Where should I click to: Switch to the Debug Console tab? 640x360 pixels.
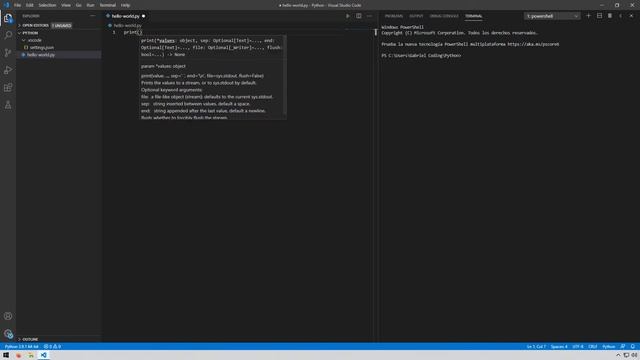pyautogui.click(x=444, y=16)
